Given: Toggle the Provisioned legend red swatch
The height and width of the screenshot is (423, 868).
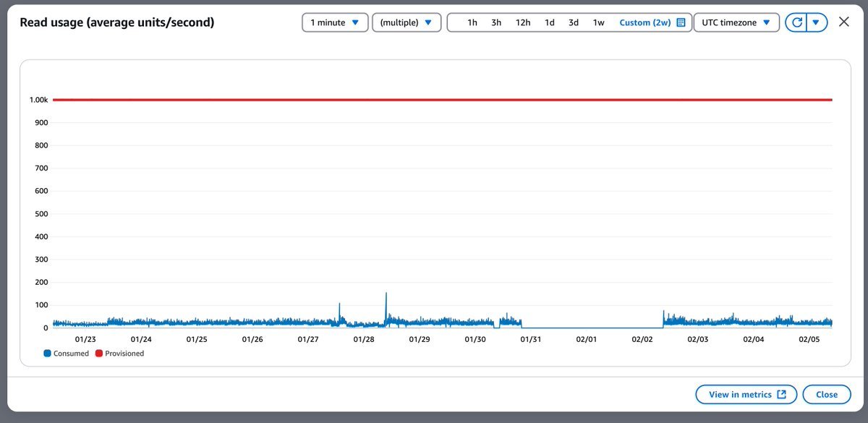Looking at the screenshot, I should [x=99, y=354].
